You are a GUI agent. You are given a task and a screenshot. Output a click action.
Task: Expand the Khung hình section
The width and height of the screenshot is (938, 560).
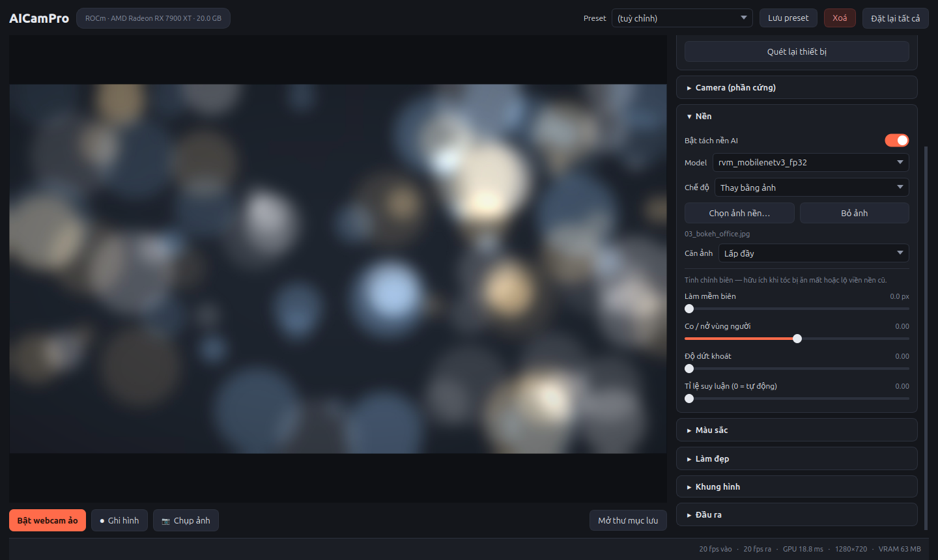click(797, 486)
